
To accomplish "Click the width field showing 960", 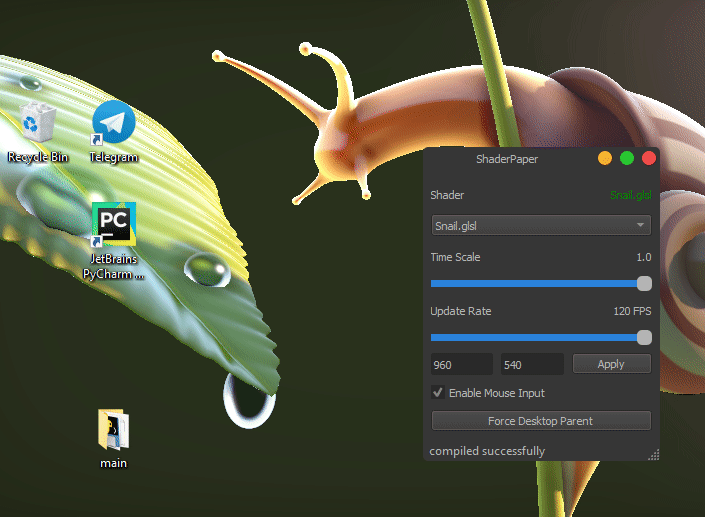I will pos(461,364).
